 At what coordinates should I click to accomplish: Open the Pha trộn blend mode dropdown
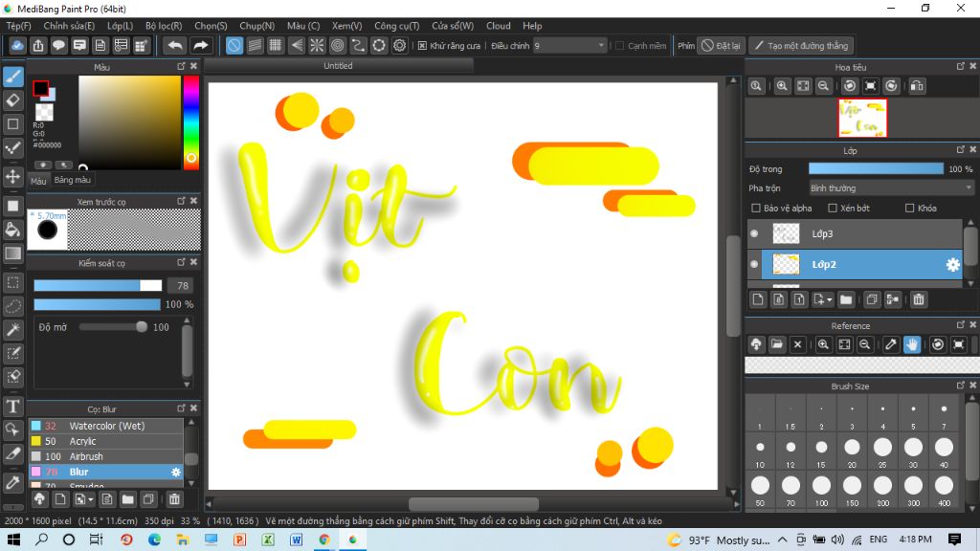(891, 188)
